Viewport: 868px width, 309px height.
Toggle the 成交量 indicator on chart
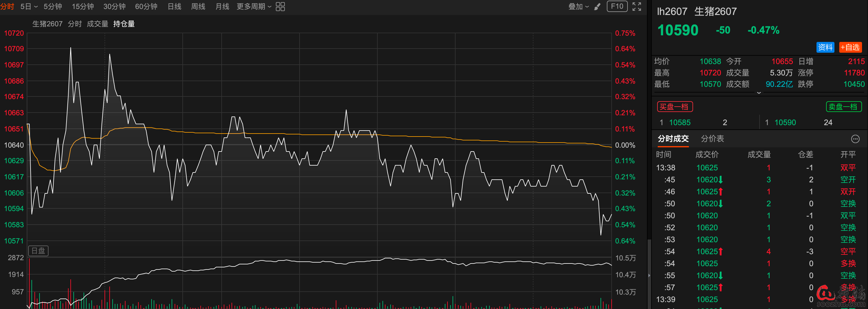click(97, 24)
